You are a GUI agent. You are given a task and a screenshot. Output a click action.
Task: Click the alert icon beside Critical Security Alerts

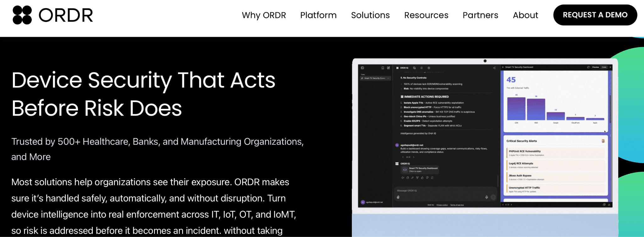pos(603,141)
